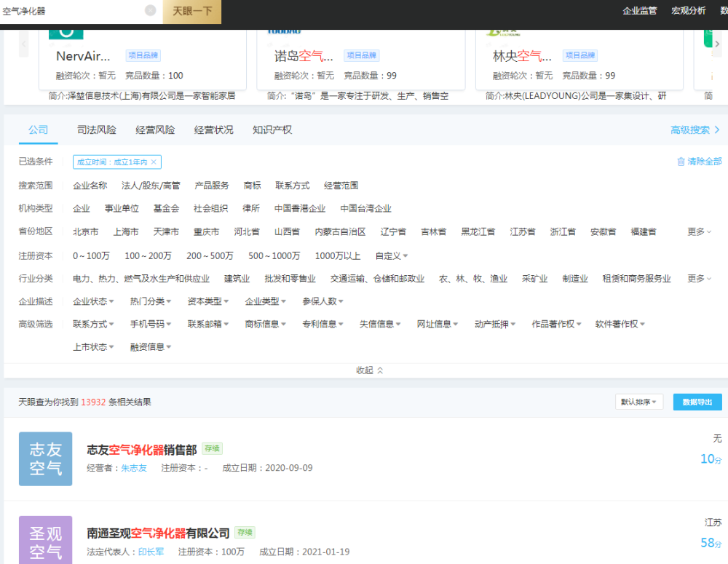
Task: Select the 北京市 province filter
Action: point(85,231)
